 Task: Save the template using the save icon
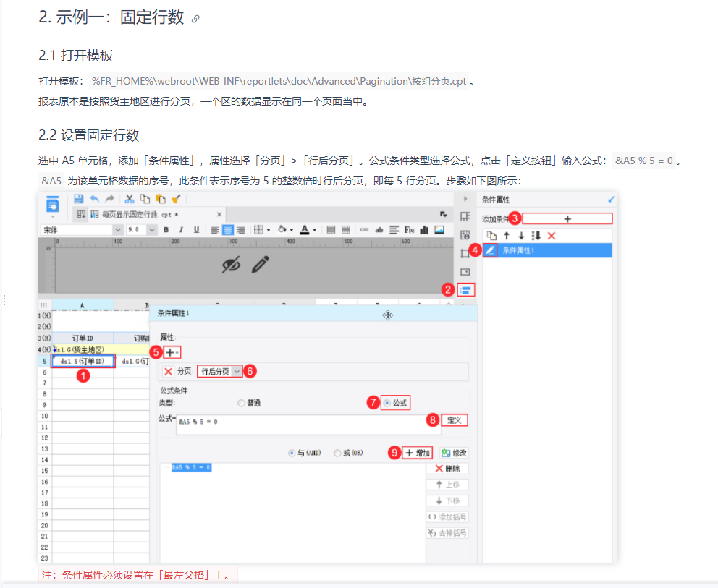click(79, 200)
